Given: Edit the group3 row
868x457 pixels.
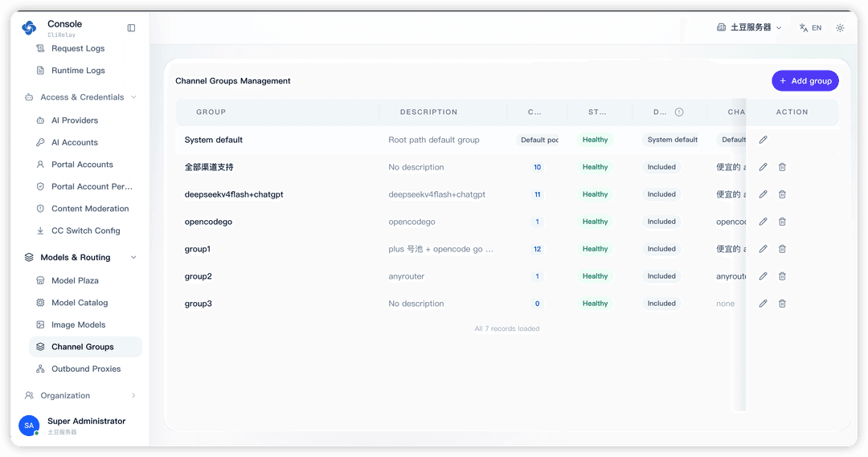Looking at the screenshot, I should (x=763, y=303).
